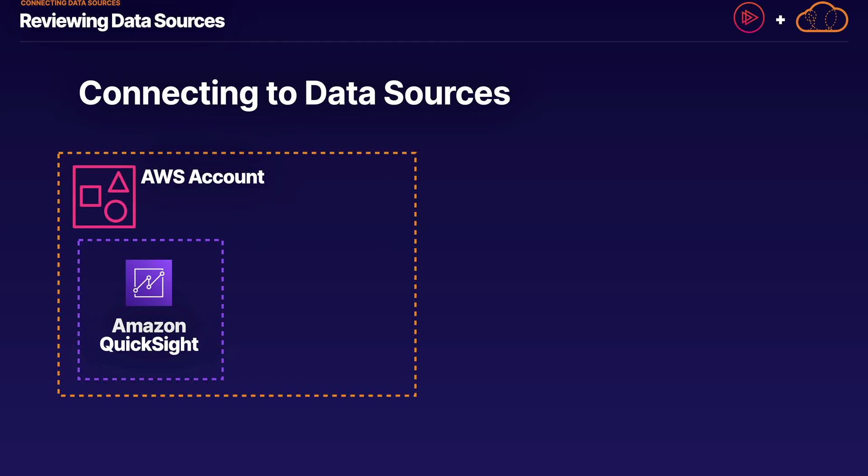Click the word "QuickSight" in the purple box
The width and height of the screenshot is (868, 476).
(149, 344)
